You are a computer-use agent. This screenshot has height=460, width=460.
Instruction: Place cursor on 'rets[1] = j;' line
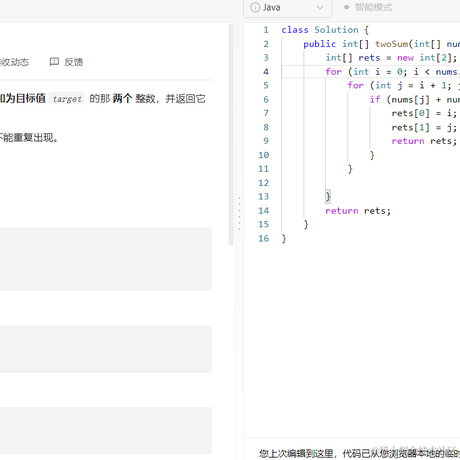pyautogui.click(x=424, y=127)
